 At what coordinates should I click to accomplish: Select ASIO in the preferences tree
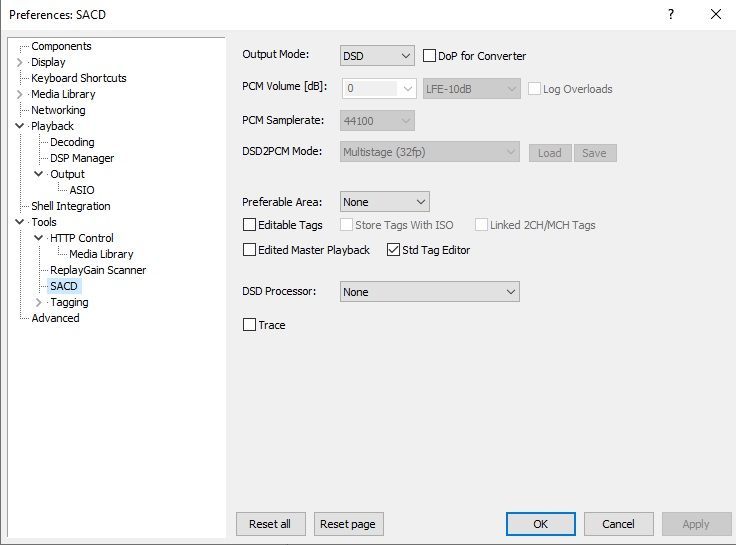(82, 190)
